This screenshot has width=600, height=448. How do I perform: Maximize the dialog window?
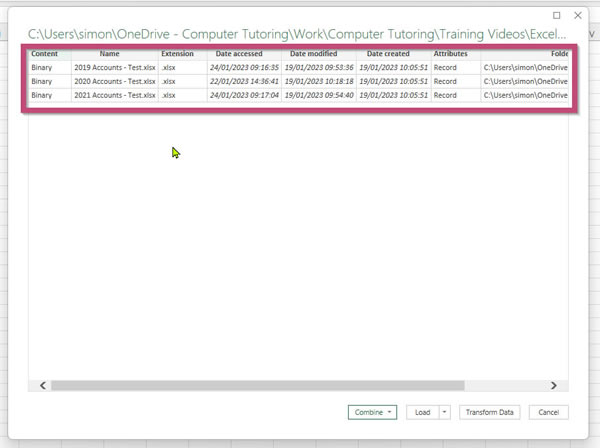[556, 15]
